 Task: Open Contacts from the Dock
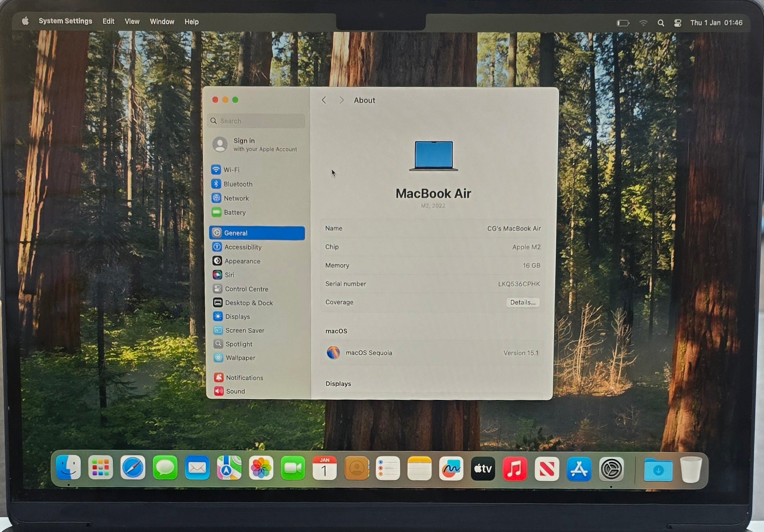point(356,468)
